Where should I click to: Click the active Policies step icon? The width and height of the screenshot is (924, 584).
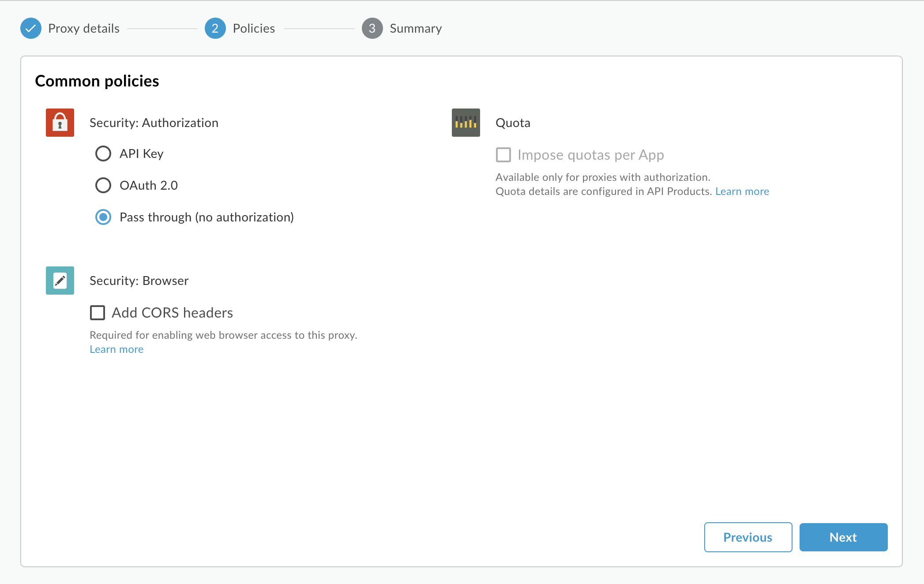pos(215,28)
